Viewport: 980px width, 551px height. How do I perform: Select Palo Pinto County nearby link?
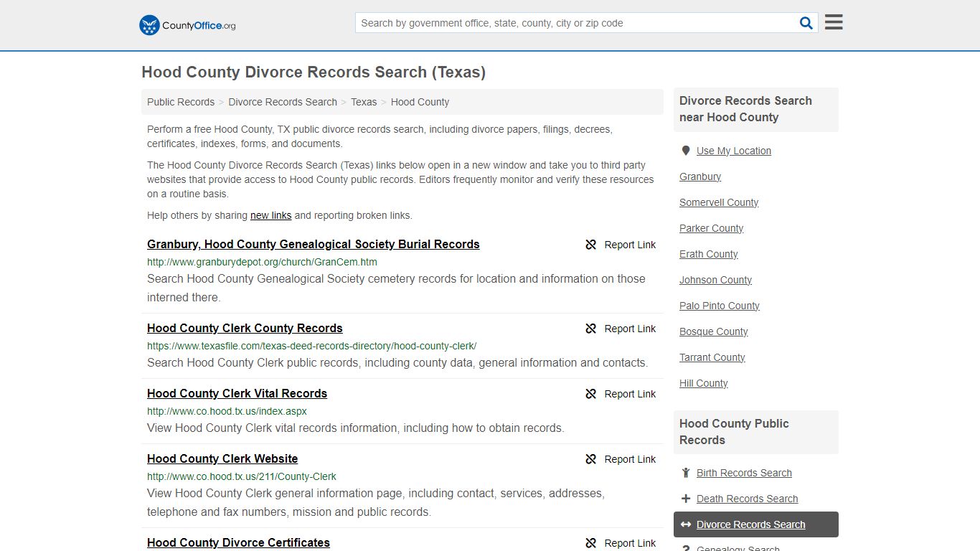pyautogui.click(x=720, y=306)
